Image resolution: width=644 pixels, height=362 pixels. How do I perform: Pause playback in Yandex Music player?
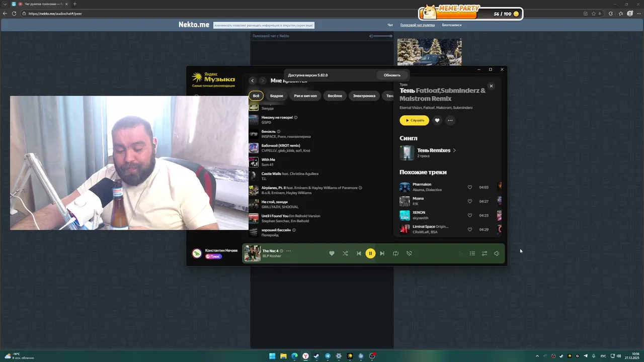coord(370,253)
